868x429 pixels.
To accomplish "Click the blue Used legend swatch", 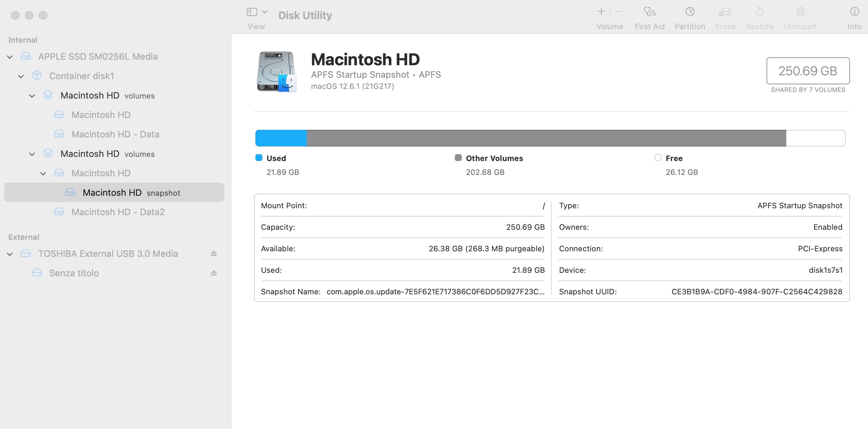I will [259, 158].
